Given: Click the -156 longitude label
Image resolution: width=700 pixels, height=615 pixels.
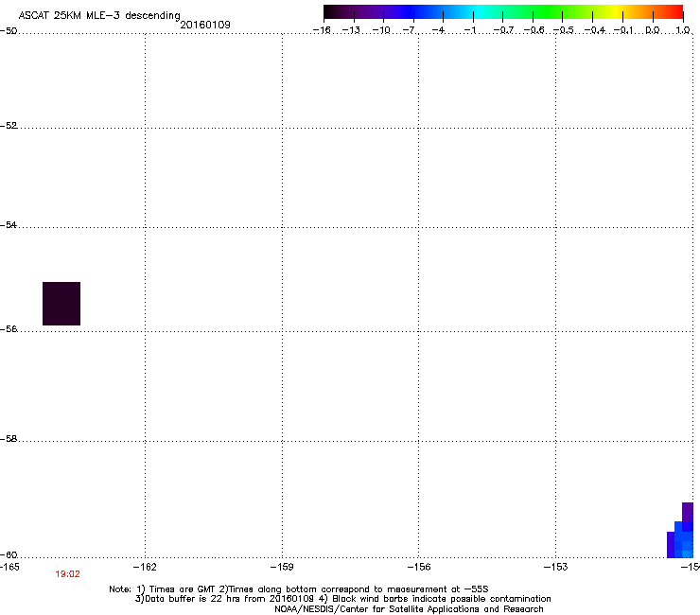Looking at the screenshot, I should 419,567.
